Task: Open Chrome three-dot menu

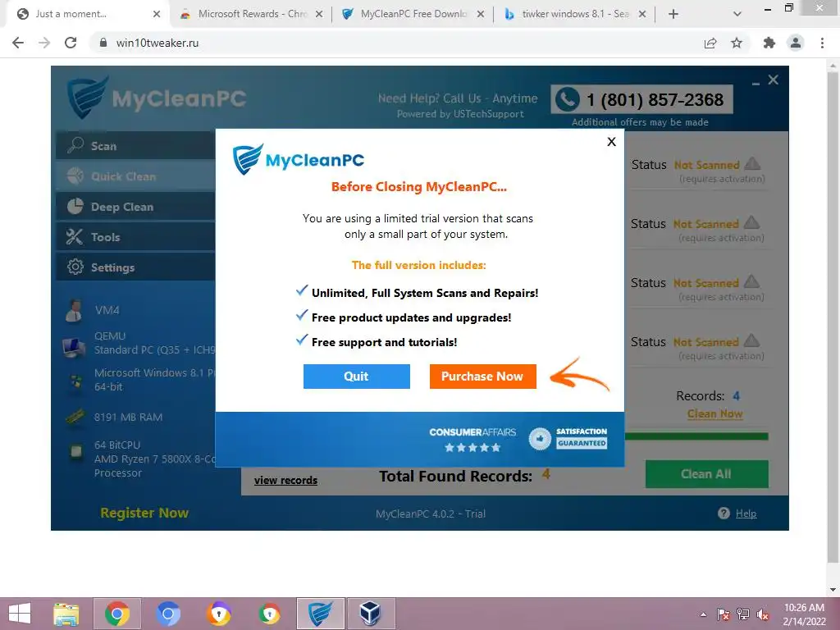Action: click(822, 43)
